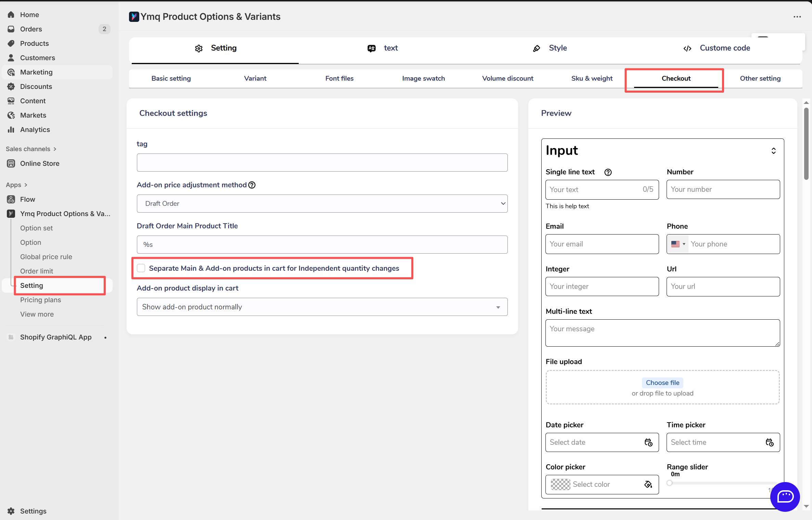Open the Volume discount sub-tab
Image resolution: width=812 pixels, height=520 pixels.
[x=507, y=79]
